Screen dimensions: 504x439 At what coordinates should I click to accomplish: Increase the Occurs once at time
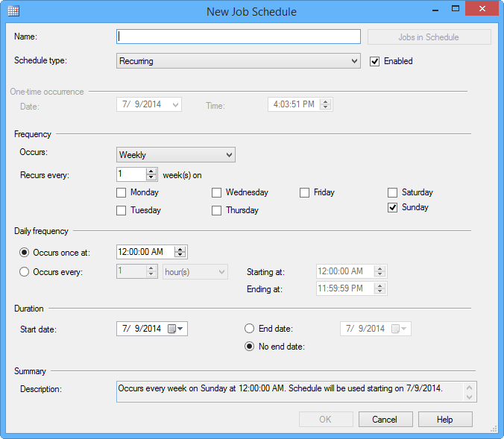pos(180,249)
